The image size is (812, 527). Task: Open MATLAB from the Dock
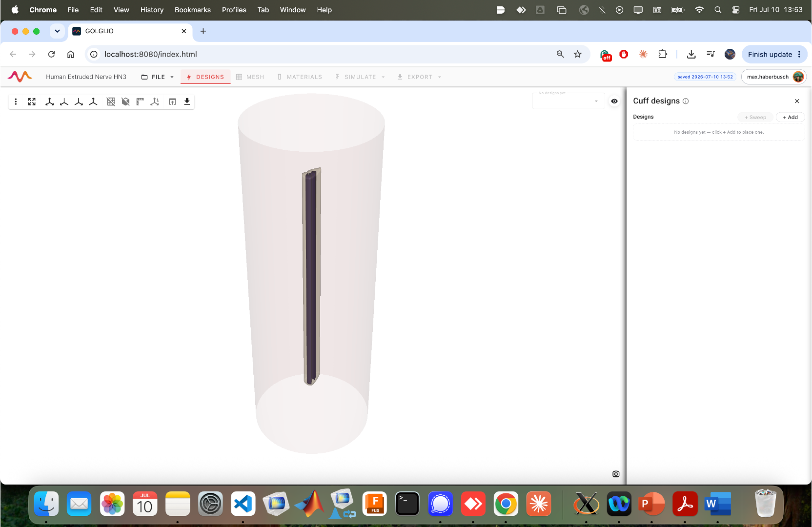point(309,504)
